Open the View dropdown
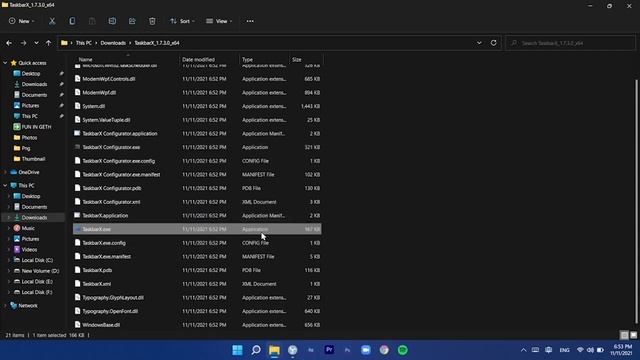This screenshot has height=360, width=640. [x=219, y=21]
